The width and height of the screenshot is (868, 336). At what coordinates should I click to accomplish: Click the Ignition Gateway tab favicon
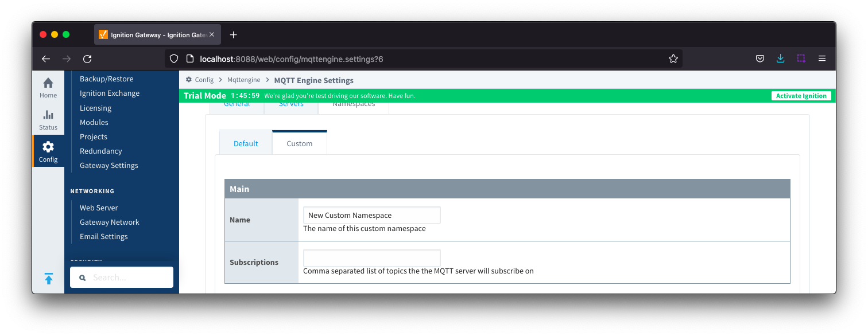[x=103, y=35]
